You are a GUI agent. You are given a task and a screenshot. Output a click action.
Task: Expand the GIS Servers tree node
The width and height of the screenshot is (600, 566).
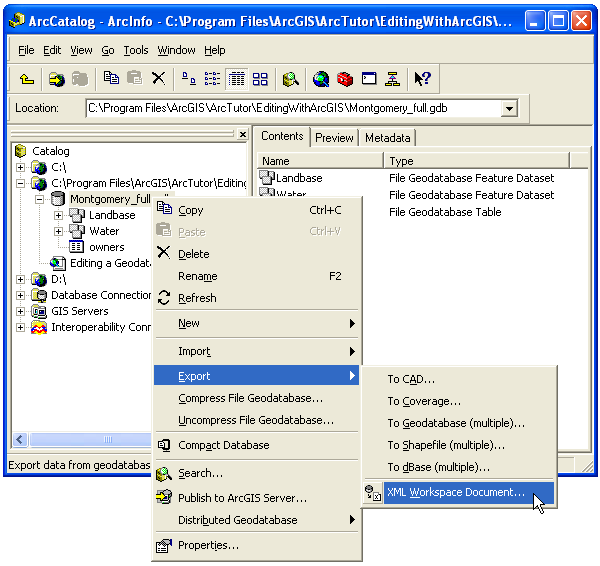[x=21, y=311]
